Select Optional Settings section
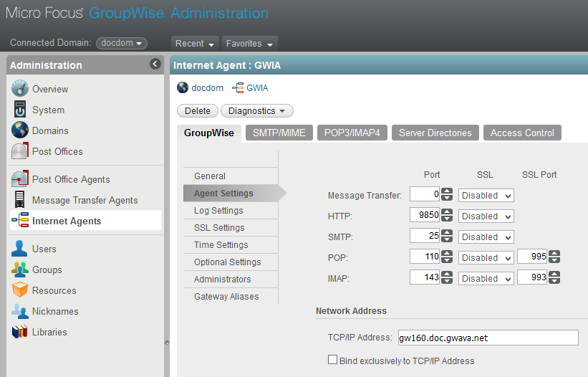The width and height of the screenshot is (588, 377). click(x=230, y=262)
